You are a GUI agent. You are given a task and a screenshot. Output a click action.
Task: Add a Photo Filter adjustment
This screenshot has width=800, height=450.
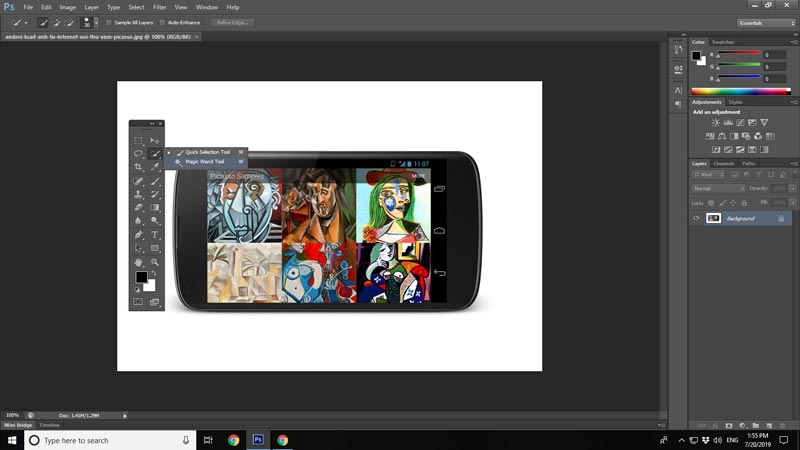(746, 136)
